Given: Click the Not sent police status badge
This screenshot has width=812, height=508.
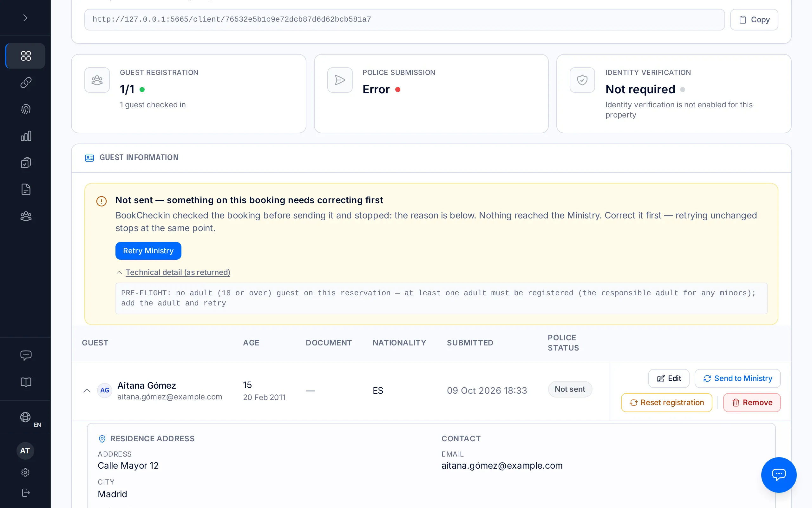Looking at the screenshot, I should point(570,389).
